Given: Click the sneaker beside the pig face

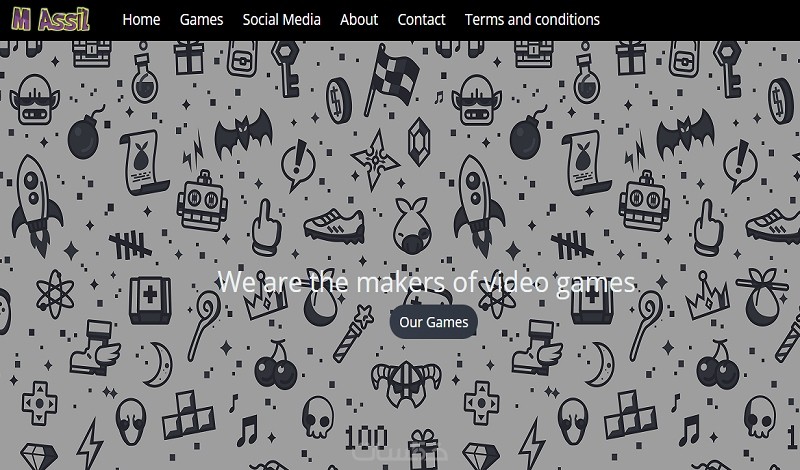Looking at the screenshot, I should (x=335, y=226).
